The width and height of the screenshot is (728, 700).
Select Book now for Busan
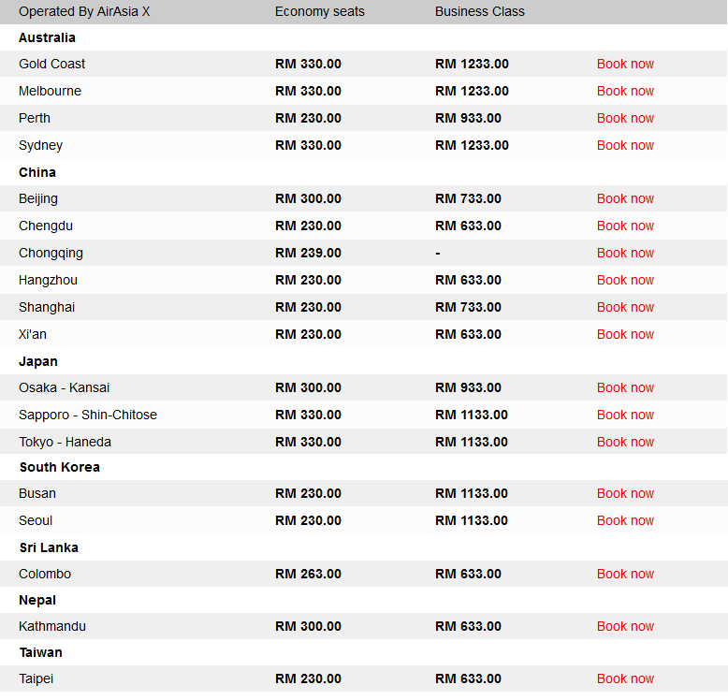pyautogui.click(x=625, y=493)
